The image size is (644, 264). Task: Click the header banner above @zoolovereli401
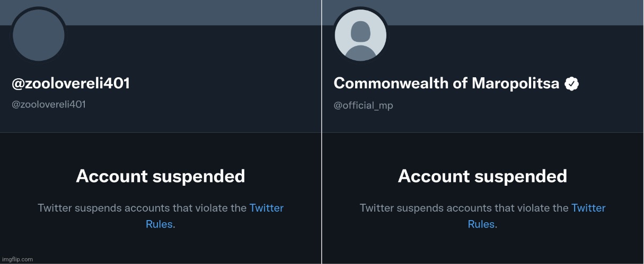[186, 12]
